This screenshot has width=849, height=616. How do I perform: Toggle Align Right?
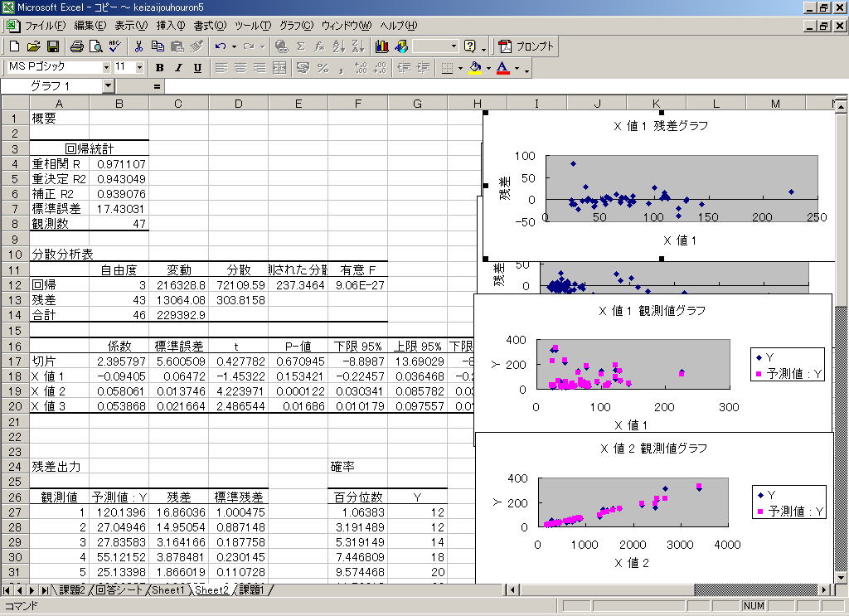pos(260,68)
